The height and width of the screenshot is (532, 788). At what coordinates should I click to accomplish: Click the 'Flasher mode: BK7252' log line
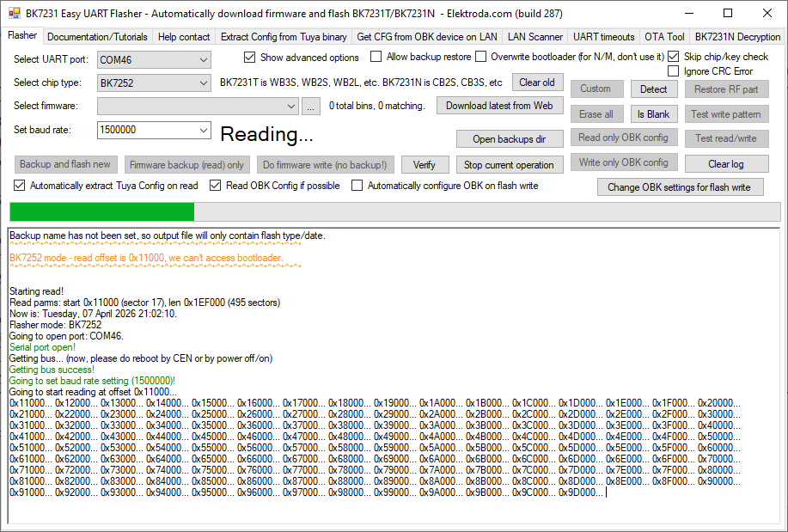tap(56, 325)
